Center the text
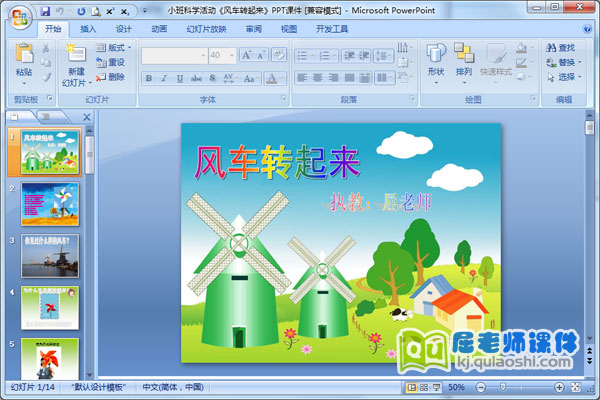Screen dimensions: 600x400 (318, 78)
